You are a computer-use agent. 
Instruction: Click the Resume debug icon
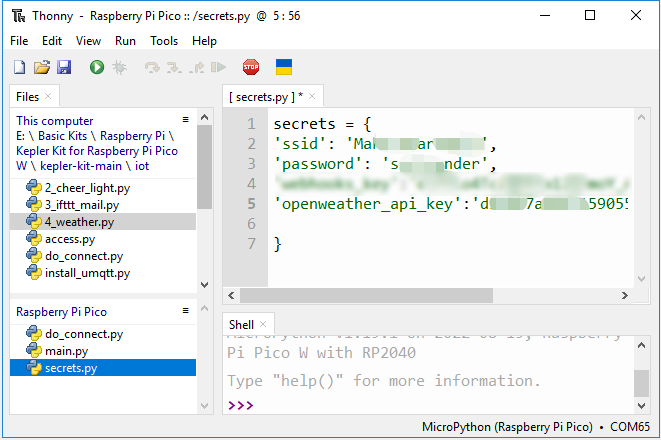(x=218, y=67)
